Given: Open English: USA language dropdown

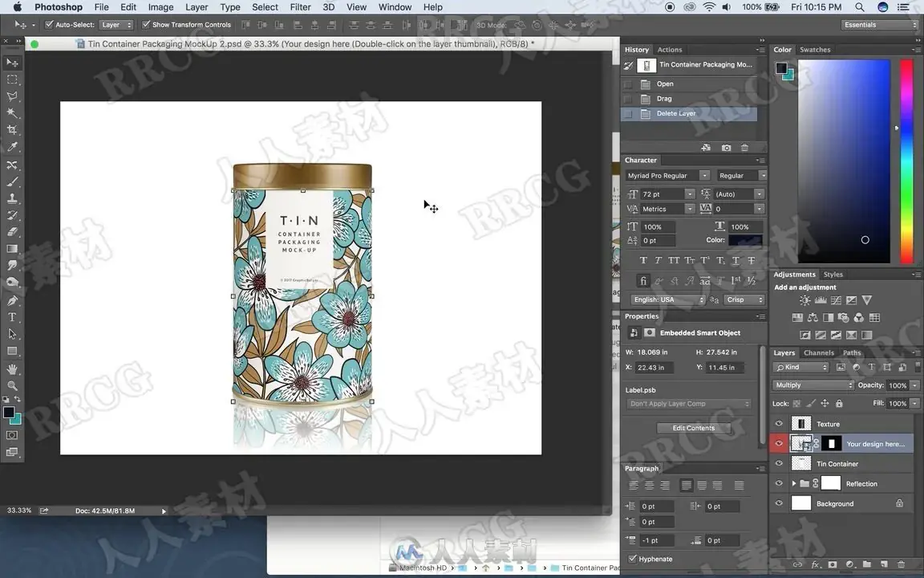Looking at the screenshot, I should pos(667,299).
